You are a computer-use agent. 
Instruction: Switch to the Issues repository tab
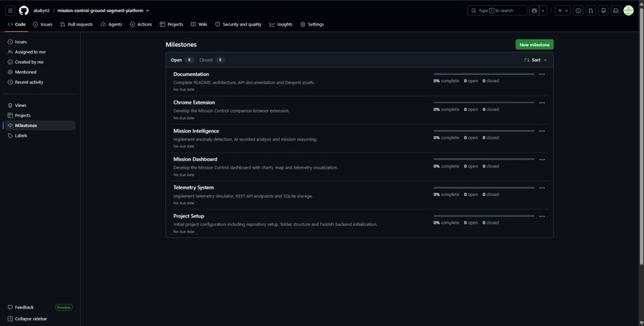[42, 25]
